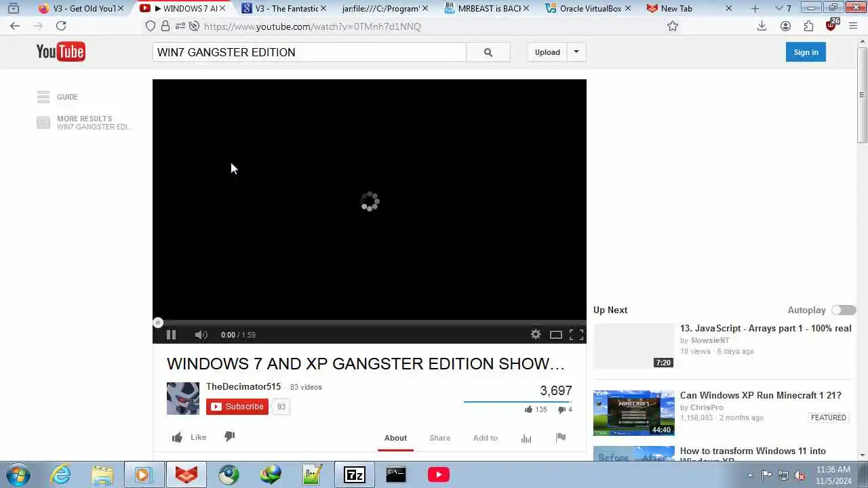Click the Sign in button
The image size is (868, 488).
click(806, 52)
